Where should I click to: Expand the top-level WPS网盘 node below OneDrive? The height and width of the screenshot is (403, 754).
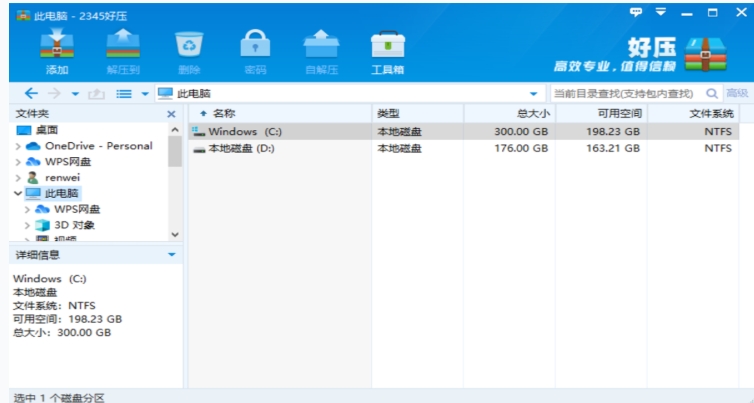click(x=18, y=162)
